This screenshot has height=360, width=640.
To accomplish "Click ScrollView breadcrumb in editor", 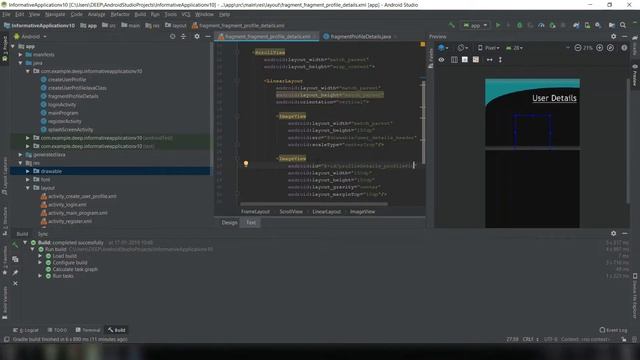I will pos(291,211).
